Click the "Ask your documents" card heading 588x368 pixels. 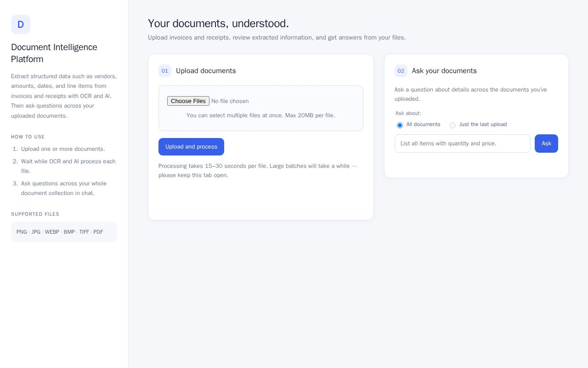pyautogui.click(x=444, y=71)
